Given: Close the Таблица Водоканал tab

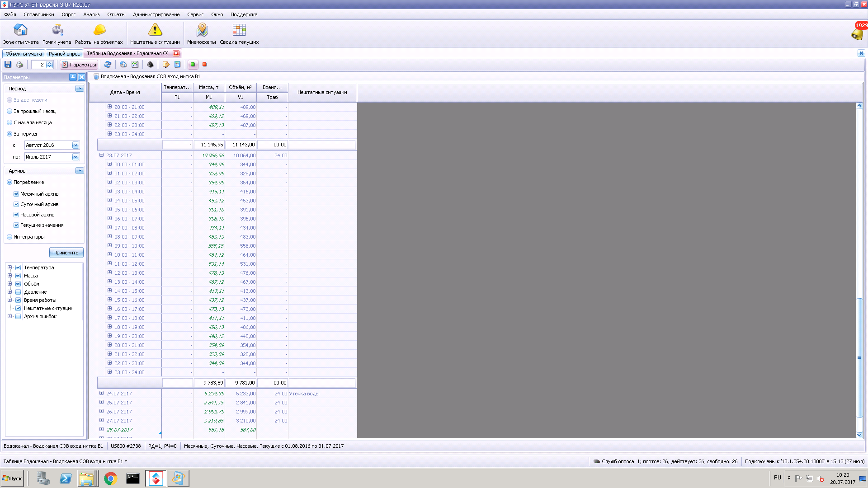Looking at the screenshot, I should [176, 53].
